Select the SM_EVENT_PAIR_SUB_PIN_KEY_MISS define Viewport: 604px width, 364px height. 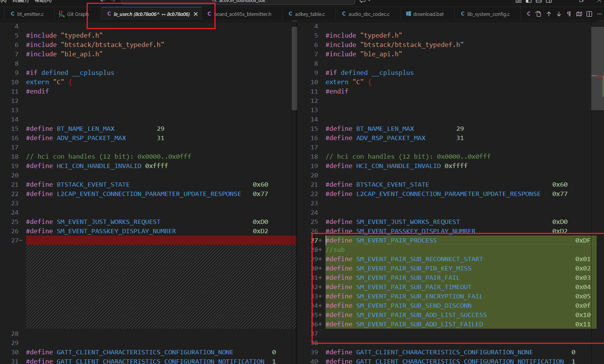(x=414, y=269)
